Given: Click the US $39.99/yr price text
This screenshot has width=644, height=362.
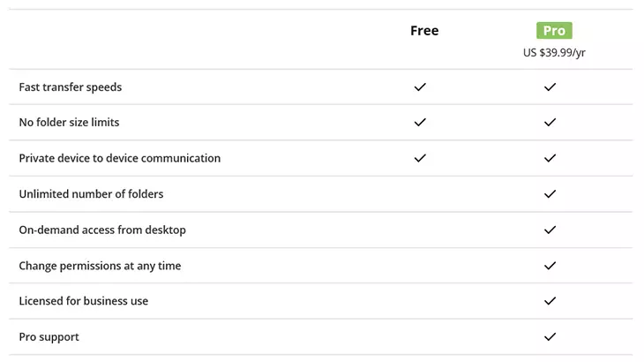Looking at the screenshot, I should pos(554,53).
